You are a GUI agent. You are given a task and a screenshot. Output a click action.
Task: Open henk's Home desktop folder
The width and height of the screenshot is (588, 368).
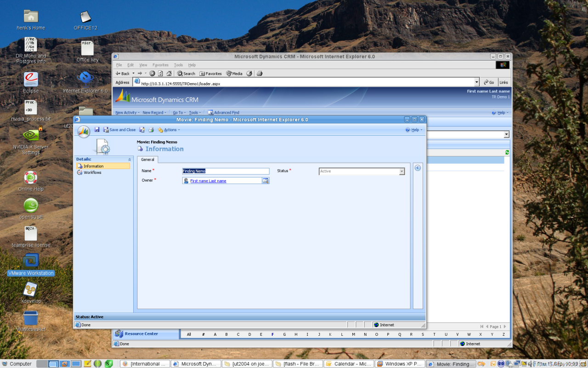click(31, 20)
